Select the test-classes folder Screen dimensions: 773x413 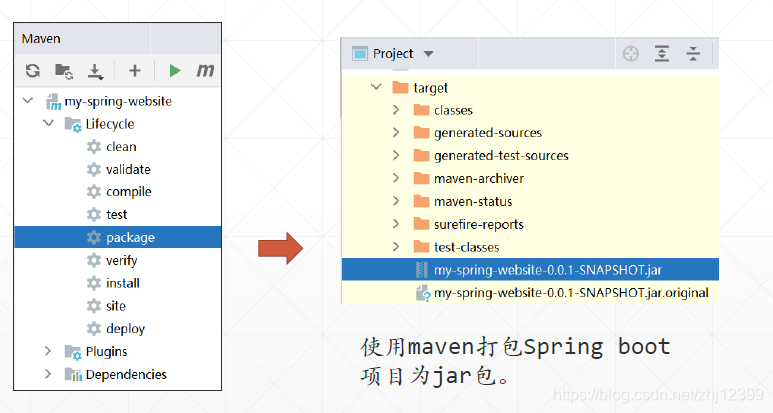tap(466, 247)
